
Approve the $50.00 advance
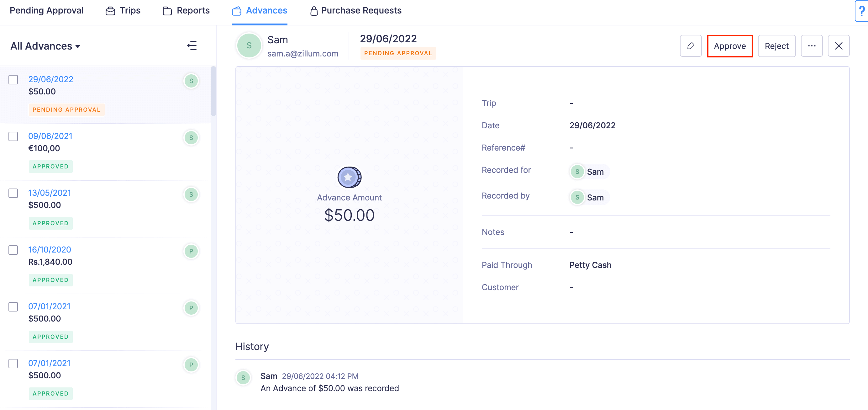(729, 46)
